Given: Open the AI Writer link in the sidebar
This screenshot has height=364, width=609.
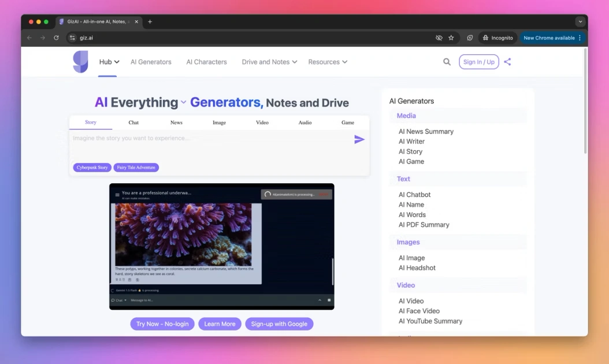Looking at the screenshot, I should click(411, 141).
